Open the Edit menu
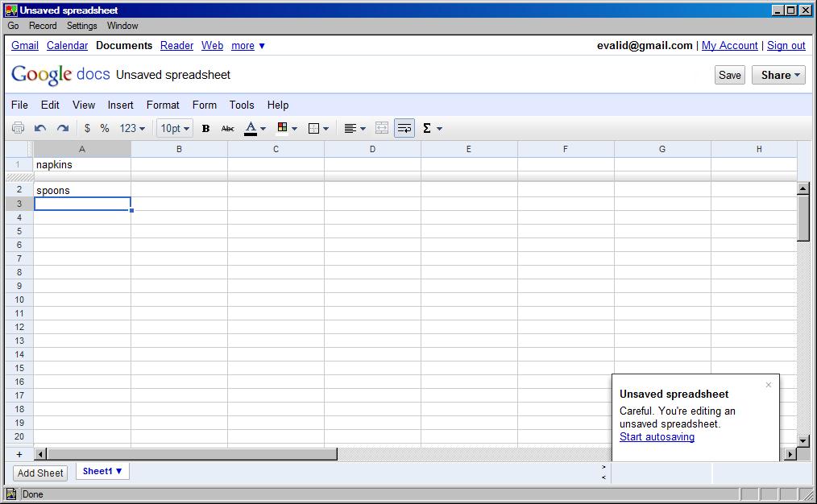The width and height of the screenshot is (817, 504). click(x=50, y=105)
